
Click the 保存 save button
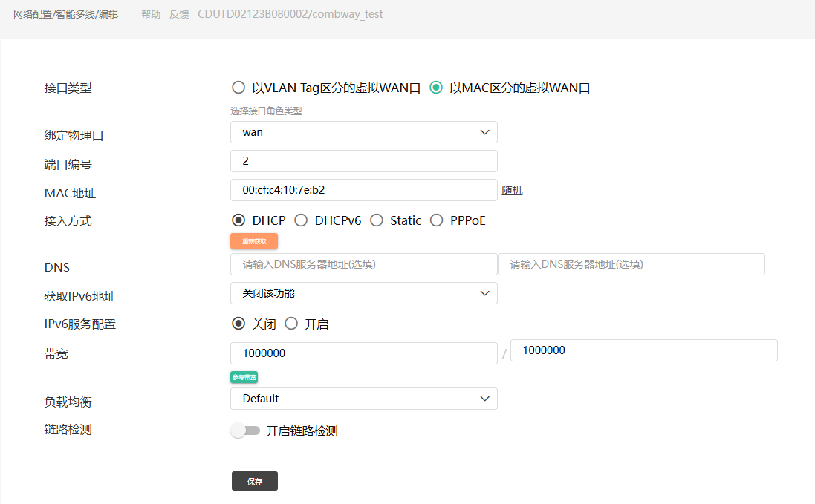(x=255, y=481)
